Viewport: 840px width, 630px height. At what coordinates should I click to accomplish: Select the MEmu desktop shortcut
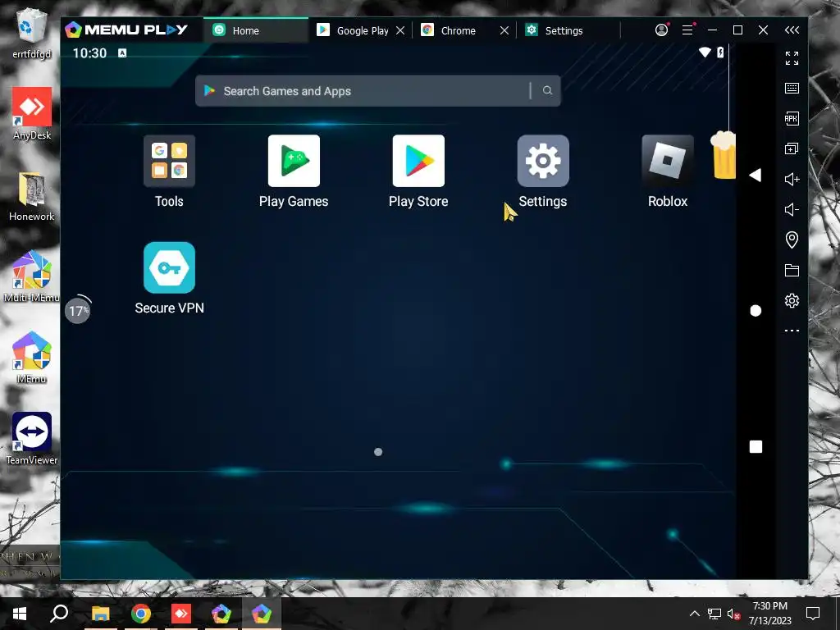click(x=32, y=358)
